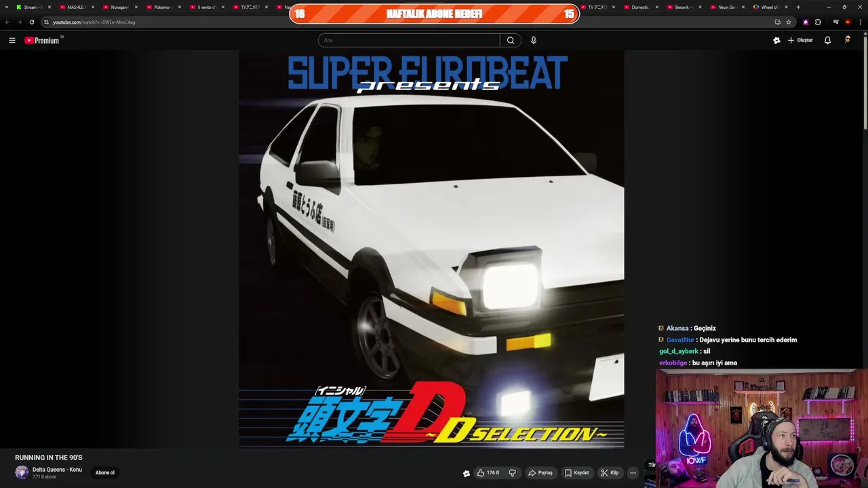Viewport: 868px width, 488px height.
Task: Click the HAFTALIK ABONE HEDEFİ goal bar
Action: (x=434, y=14)
